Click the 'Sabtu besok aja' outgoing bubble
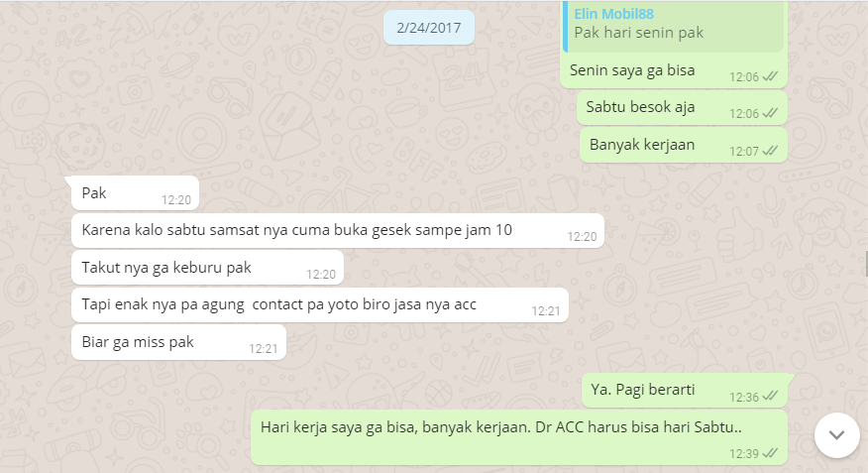The image size is (868, 473). (x=682, y=107)
